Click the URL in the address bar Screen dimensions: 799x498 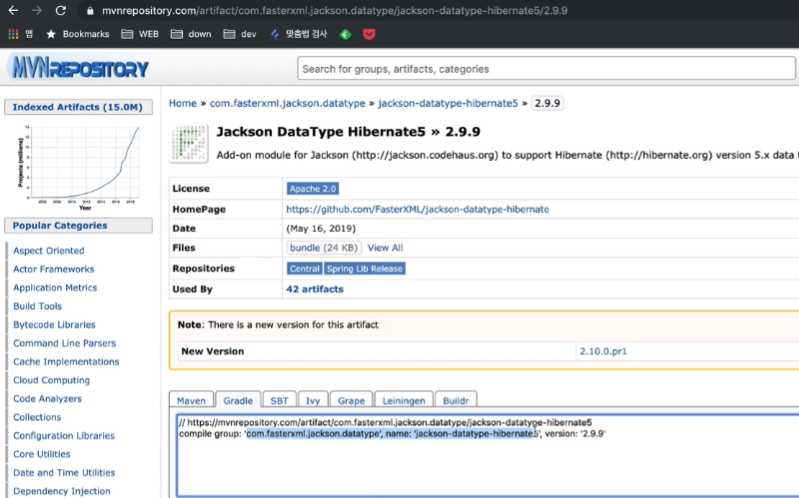point(334,11)
